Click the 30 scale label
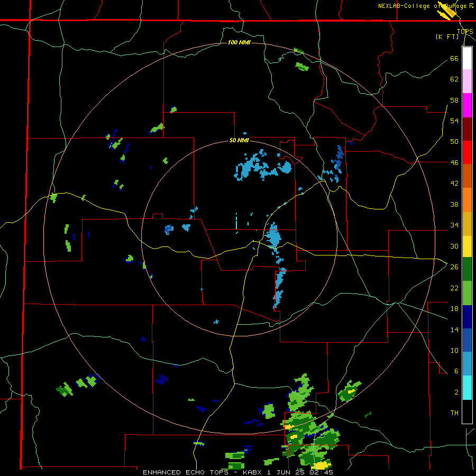The height and width of the screenshot is (476, 476). coord(454,246)
